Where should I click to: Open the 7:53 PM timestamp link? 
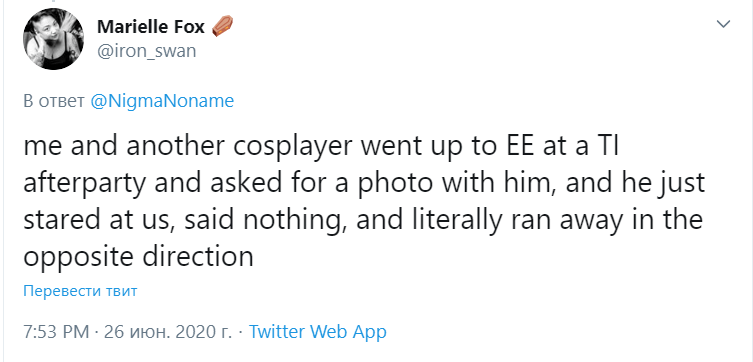point(56,331)
